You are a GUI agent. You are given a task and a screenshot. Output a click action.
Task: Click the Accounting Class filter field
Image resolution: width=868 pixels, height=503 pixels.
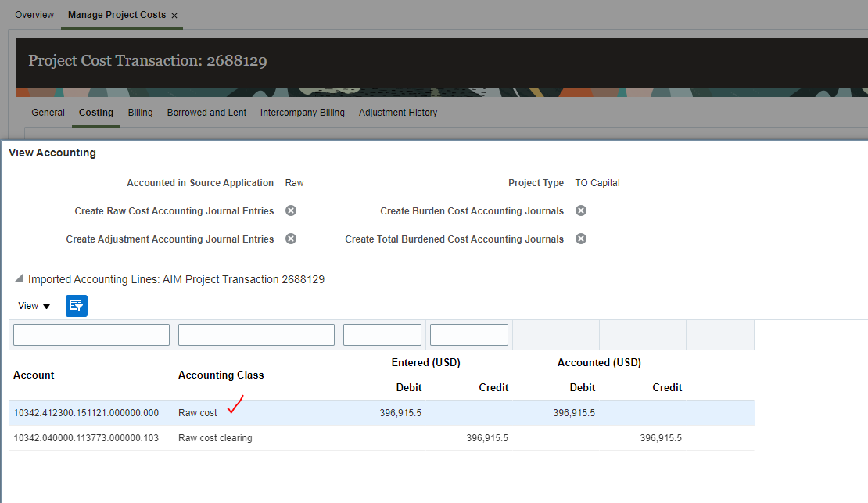click(256, 334)
